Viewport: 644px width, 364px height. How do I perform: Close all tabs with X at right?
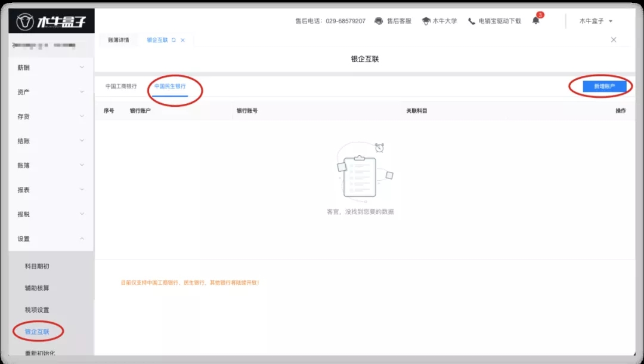click(x=614, y=39)
